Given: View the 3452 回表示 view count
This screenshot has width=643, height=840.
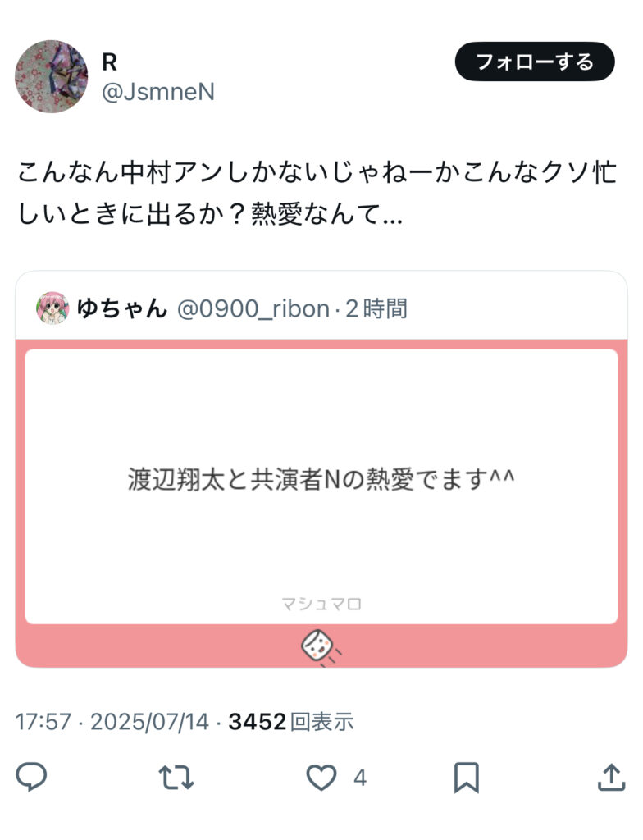Looking at the screenshot, I should [291, 722].
